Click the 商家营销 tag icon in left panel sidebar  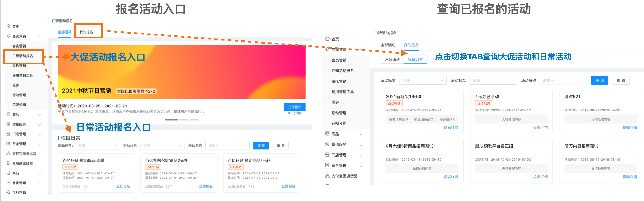coord(8,36)
